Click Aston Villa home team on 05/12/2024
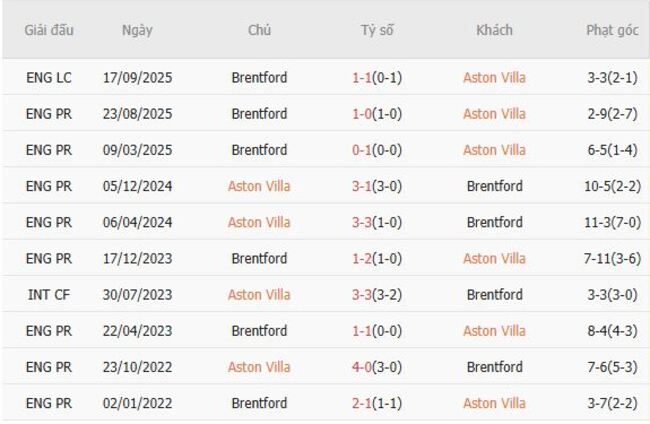This screenshot has width=650, height=424. point(259,186)
